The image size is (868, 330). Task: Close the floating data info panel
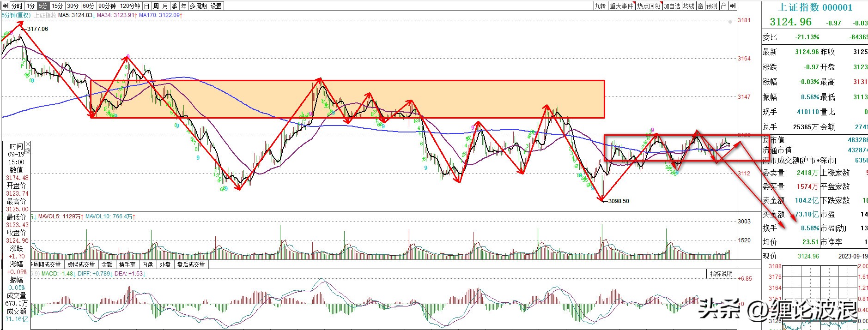coord(28,144)
